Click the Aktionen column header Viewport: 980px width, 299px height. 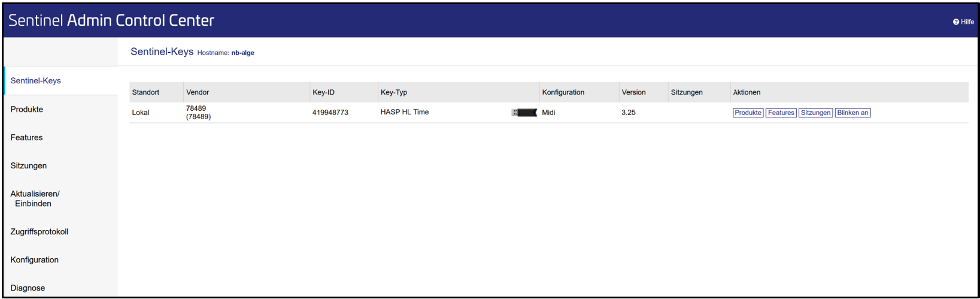(x=747, y=92)
